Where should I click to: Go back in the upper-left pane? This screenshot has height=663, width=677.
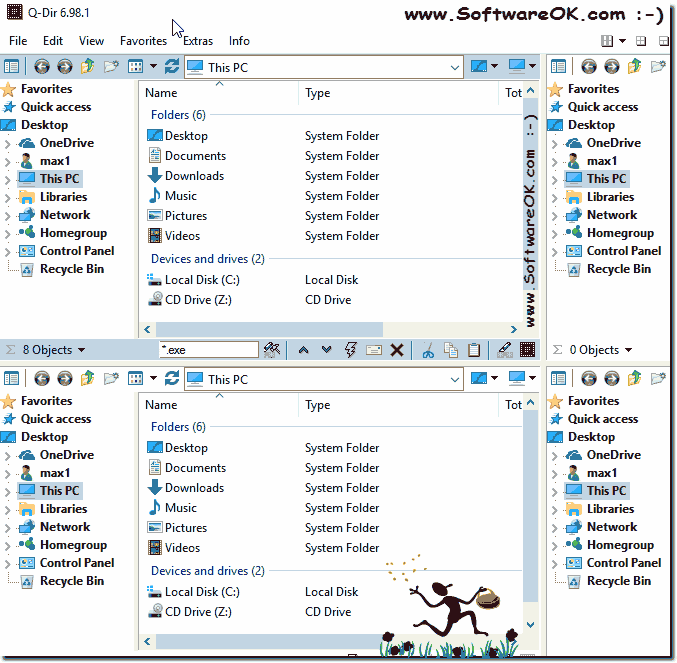[x=42, y=67]
